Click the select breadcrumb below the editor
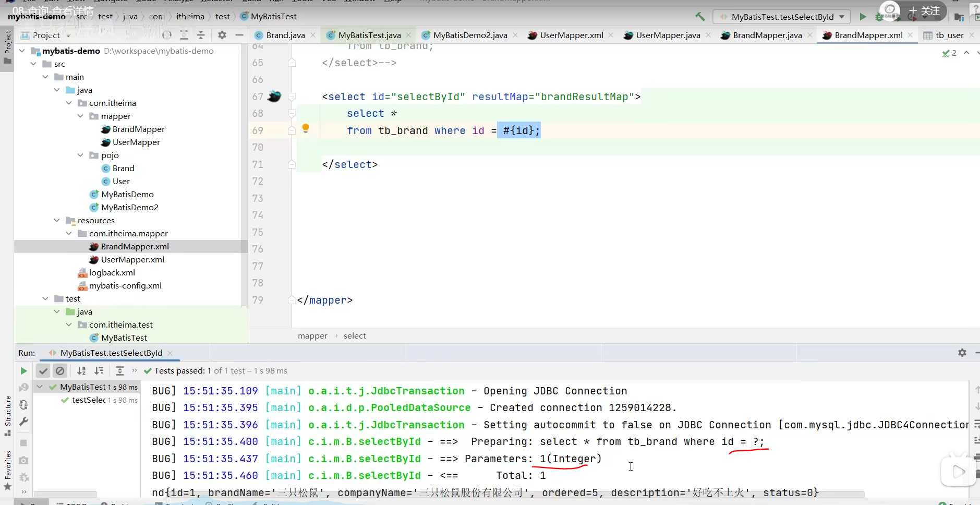980x505 pixels. [x=355, y=336]
